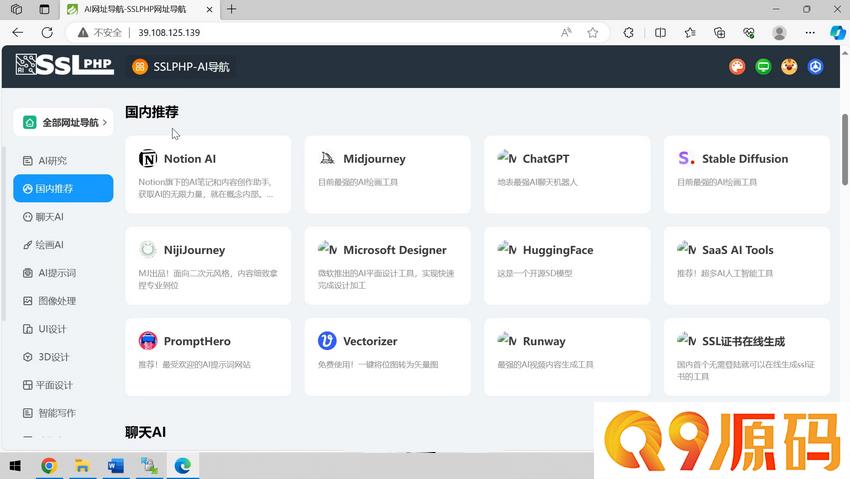Click the SSLPHP-AI导航 header title
Screen dimensions: 850x479
click(x=191, y=67)
